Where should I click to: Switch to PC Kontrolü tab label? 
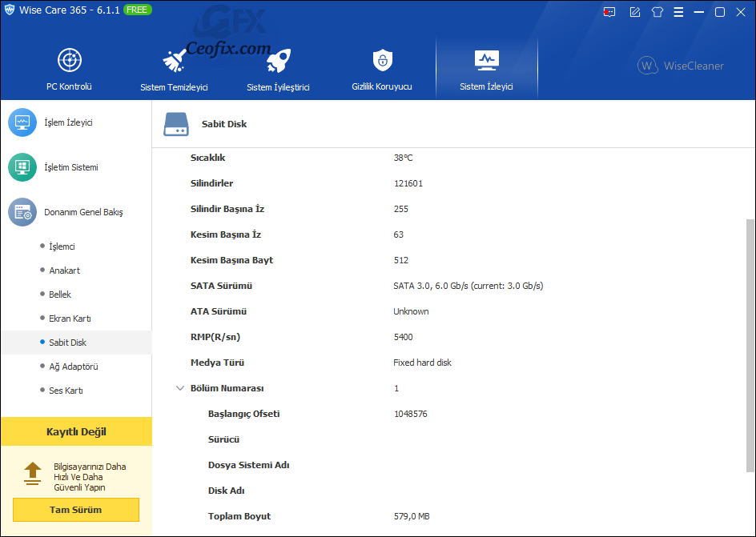(69, 86)
